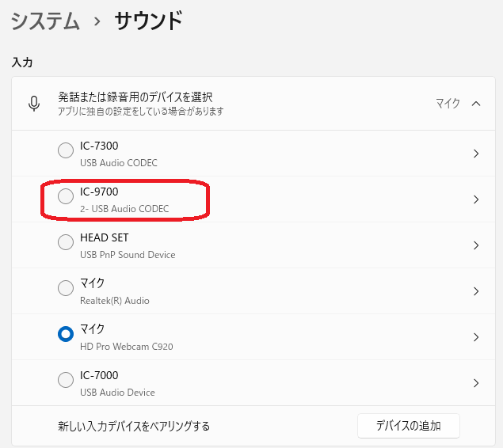This screenshot has width=503, height=448.
Task: Click the microphone icon beside device selection
Action: (x=34, y=104)
